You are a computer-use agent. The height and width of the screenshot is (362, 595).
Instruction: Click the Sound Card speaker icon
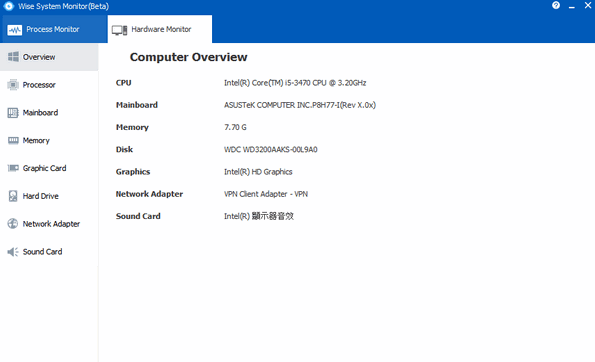coord(13,252)
